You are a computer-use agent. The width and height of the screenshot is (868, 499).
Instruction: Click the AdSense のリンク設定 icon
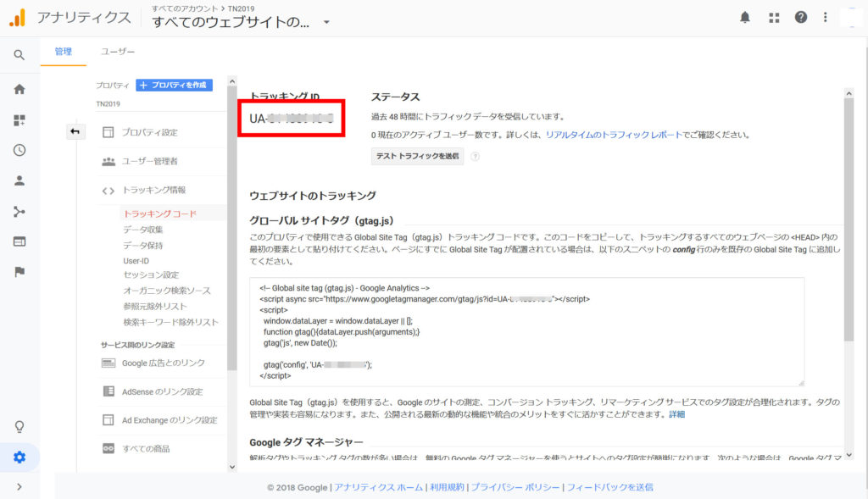point(108,391)
